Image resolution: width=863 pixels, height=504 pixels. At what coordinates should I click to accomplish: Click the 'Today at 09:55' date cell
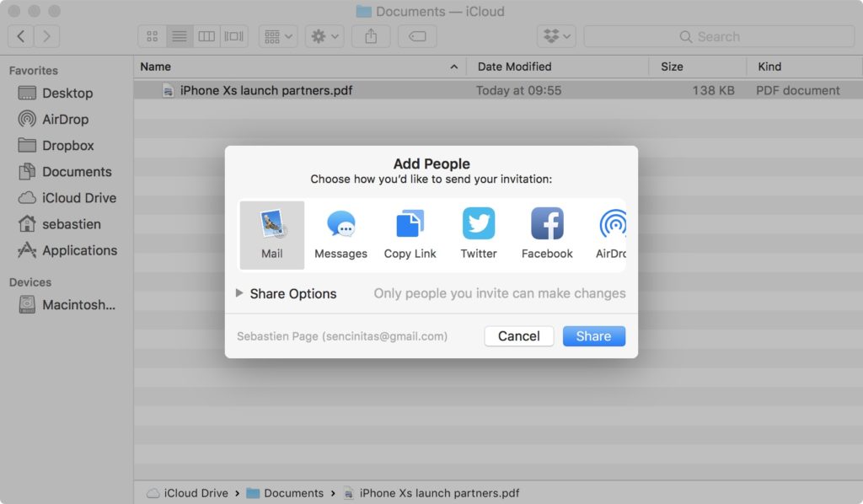518,90
